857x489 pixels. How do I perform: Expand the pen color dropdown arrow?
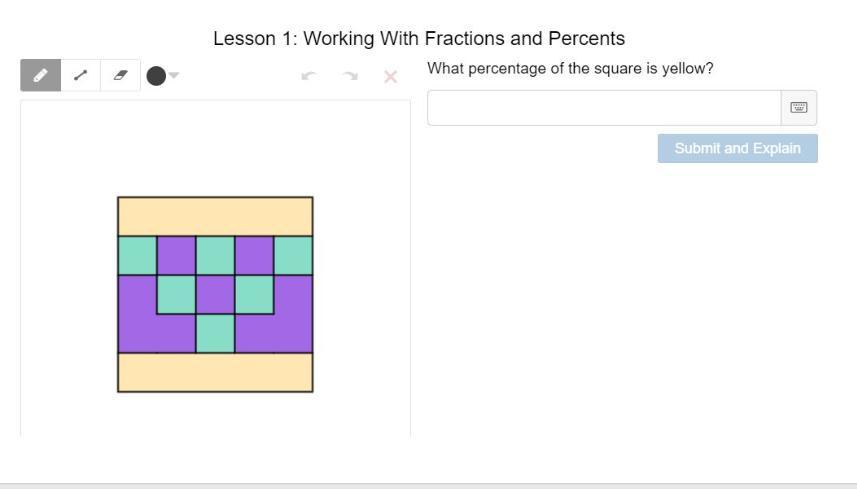174,75
